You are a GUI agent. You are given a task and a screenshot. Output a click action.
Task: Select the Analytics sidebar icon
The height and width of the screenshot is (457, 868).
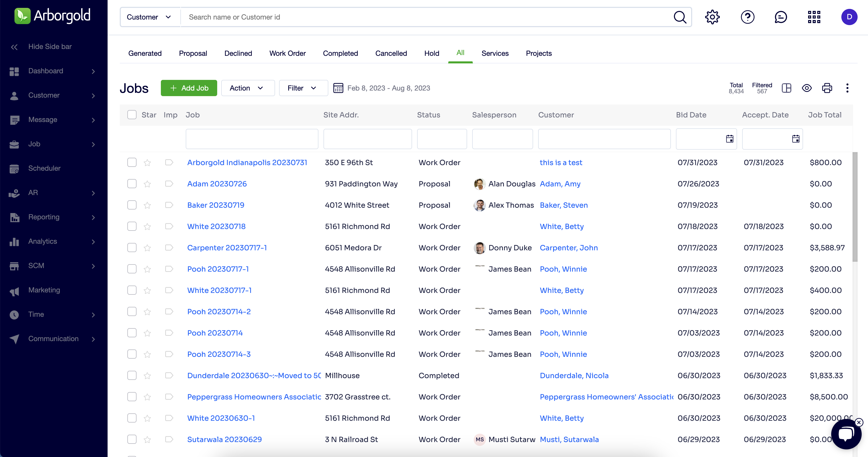14,241
